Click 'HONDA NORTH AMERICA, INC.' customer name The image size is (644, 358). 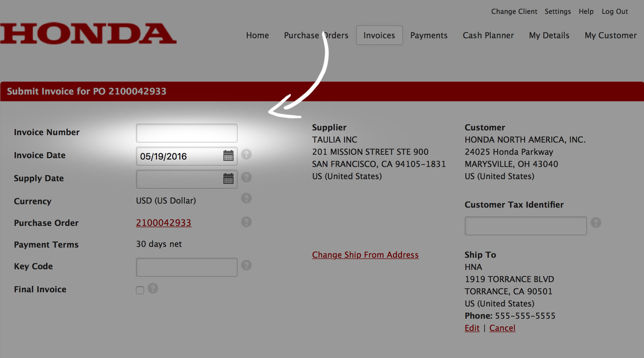tap(525, 140)
